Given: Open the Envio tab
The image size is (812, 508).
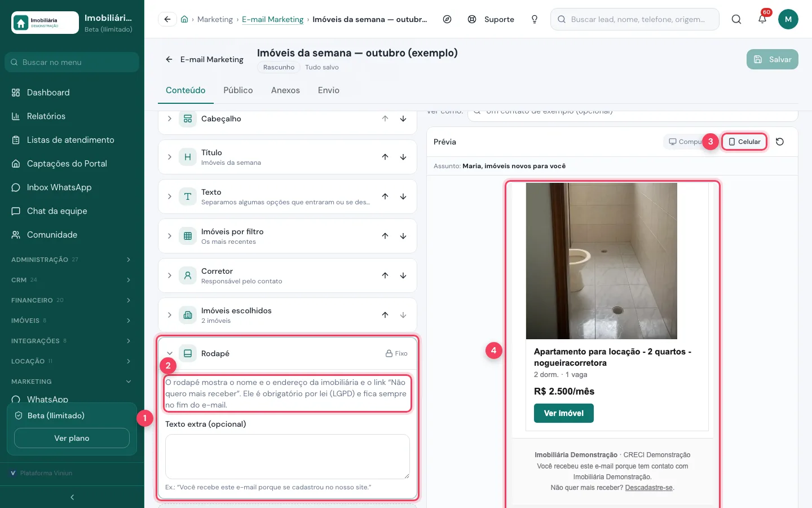Looking at the screenshot, I should (x=329, y=90).
